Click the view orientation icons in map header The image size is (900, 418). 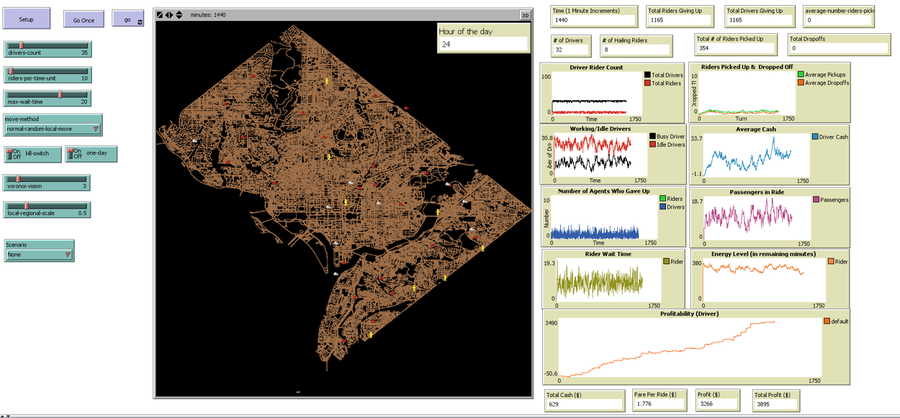pyautogui.click(x=170, y=16)
